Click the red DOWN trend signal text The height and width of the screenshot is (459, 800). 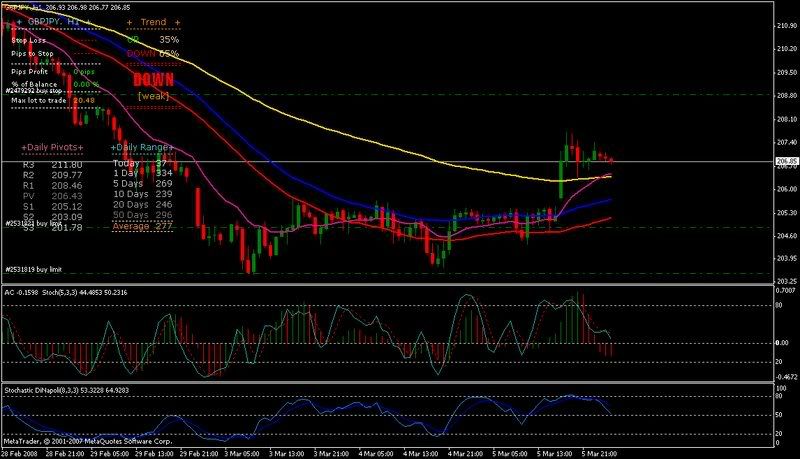(x=153, y=79)
